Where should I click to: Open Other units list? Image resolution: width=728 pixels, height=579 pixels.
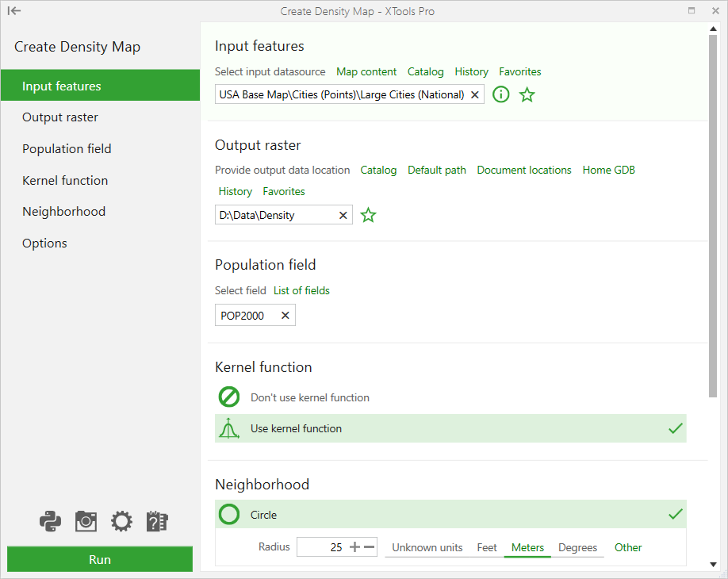point(628,547)
